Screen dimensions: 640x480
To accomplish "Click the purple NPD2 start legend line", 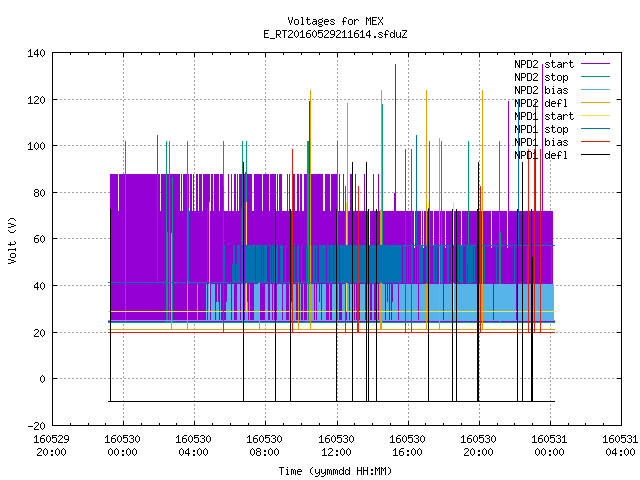I will (595, 64).
